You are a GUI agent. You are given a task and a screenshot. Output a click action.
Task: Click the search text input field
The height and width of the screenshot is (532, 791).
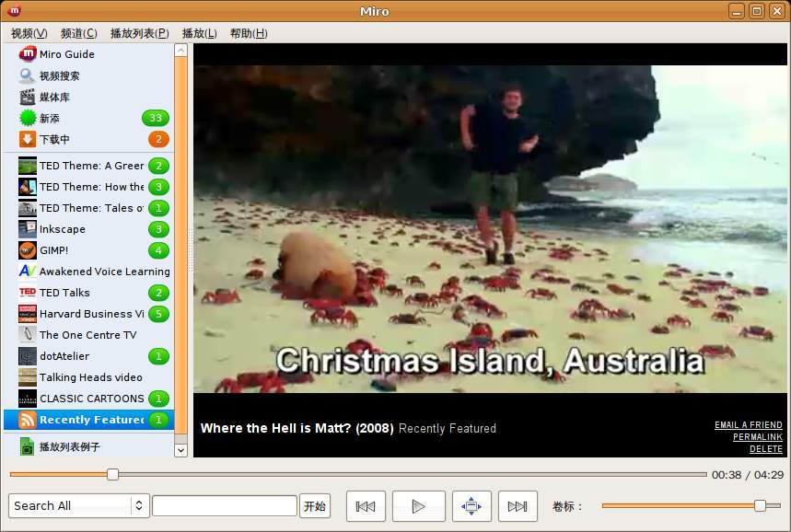(x=225, y=506)
